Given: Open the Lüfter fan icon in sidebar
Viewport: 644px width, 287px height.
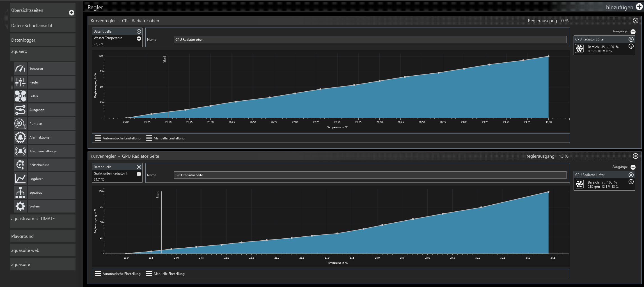Looking at the screenshot, I should point(20,96).
